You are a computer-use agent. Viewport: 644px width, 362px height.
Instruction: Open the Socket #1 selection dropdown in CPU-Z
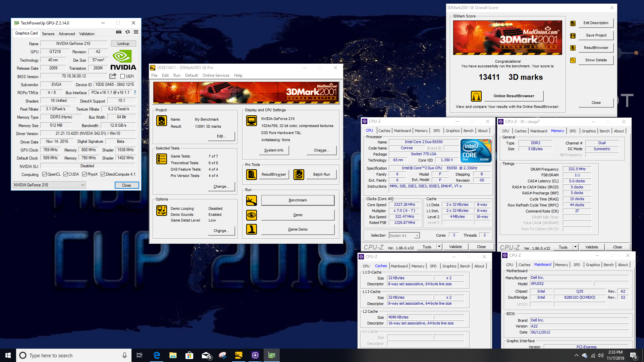click(x=404, y=236)
